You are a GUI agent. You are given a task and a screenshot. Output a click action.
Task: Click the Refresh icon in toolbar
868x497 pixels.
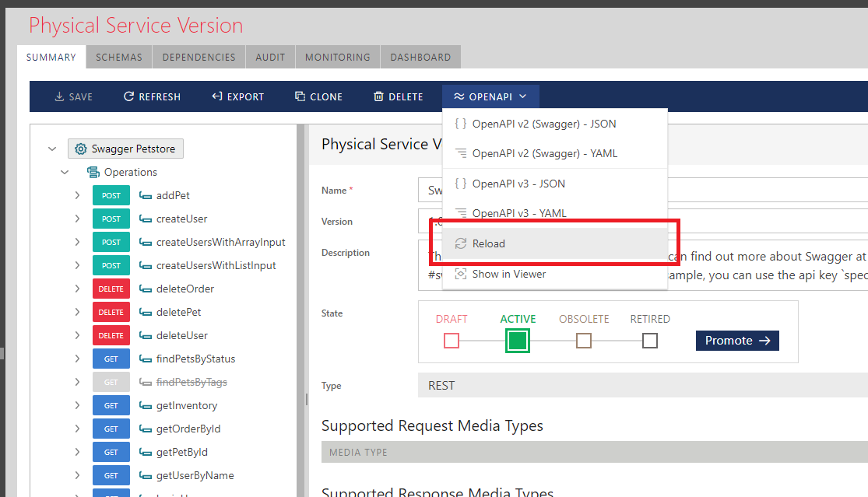[129, 97]
